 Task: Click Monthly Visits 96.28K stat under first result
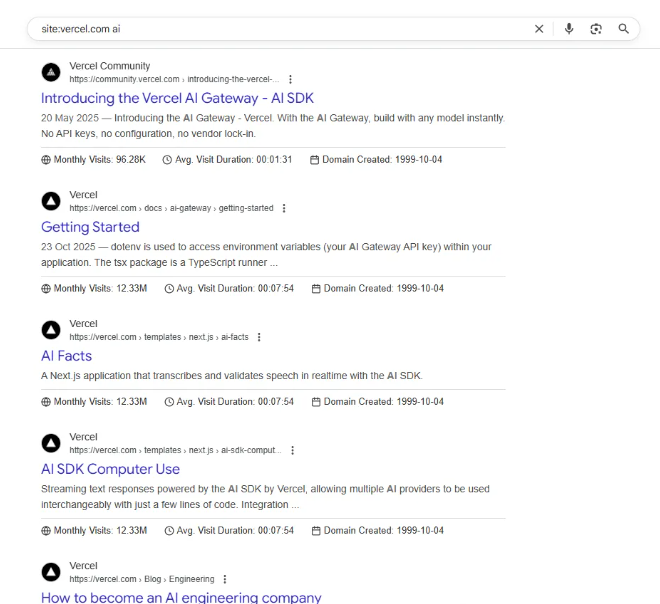[x=93, y=160]
